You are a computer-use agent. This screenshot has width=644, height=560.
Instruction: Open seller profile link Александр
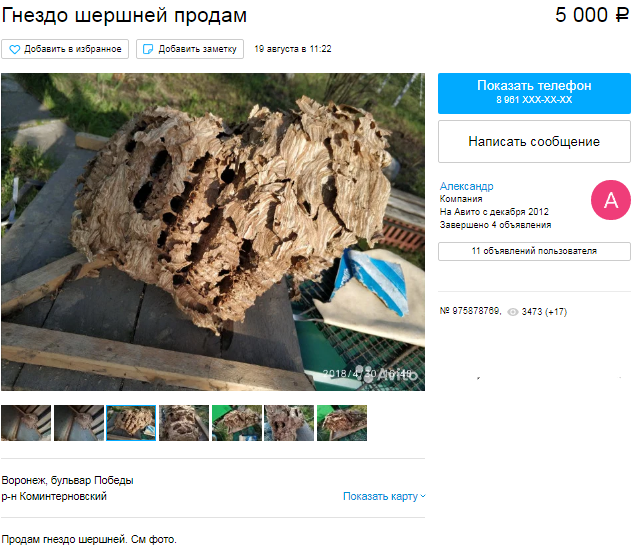[466, 186]
